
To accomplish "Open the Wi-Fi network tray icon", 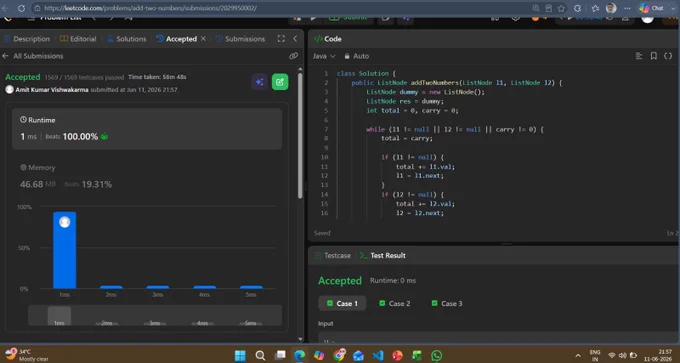I will 611,356.
